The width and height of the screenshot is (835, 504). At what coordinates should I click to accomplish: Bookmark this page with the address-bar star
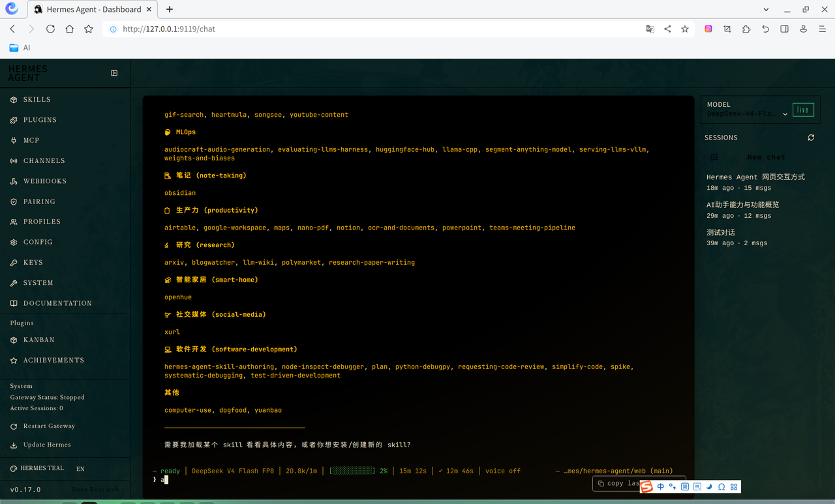[685, 29]
